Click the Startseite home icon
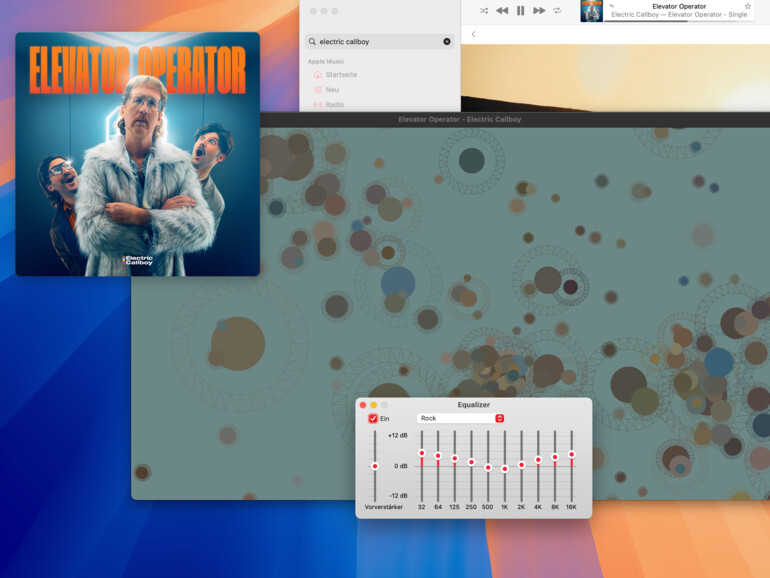Image resolution: width=770 pixels, height=578 pixels. point(318,75)
